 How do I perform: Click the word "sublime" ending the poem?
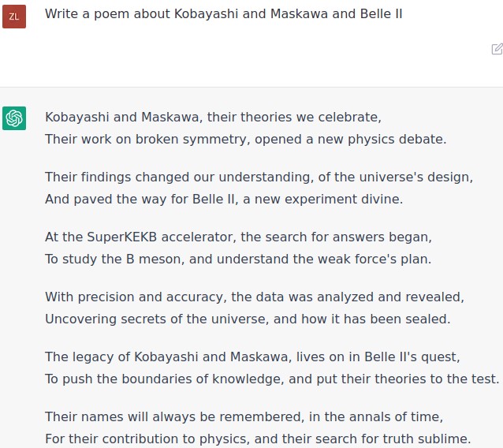[442, 439]
